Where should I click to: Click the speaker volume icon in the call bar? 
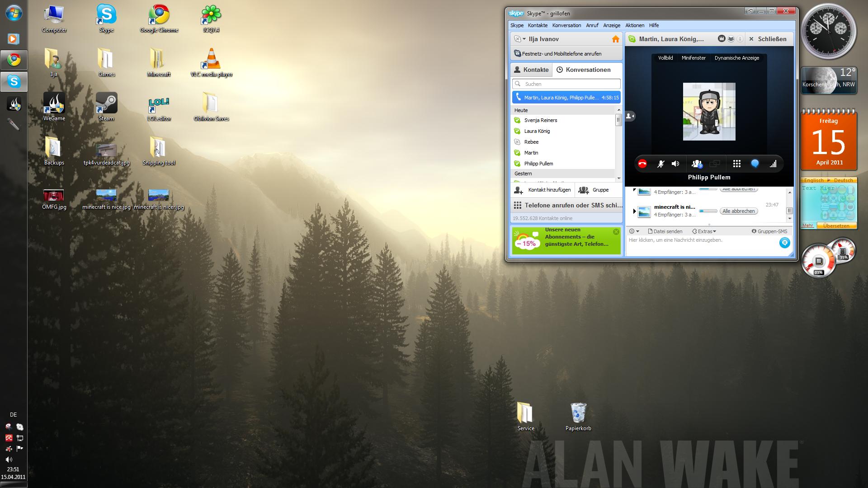coord(675,164)
